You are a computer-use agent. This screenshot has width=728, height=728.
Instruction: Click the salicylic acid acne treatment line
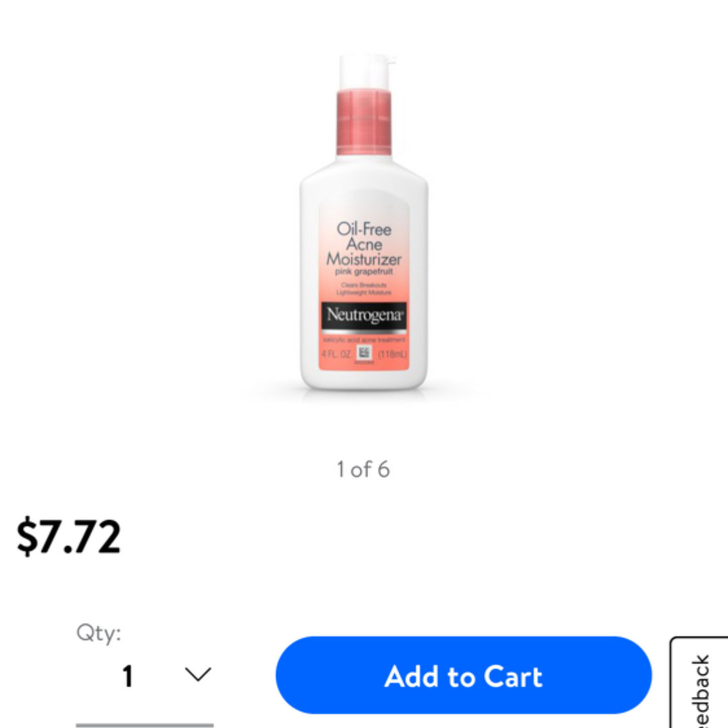[364, 340]
